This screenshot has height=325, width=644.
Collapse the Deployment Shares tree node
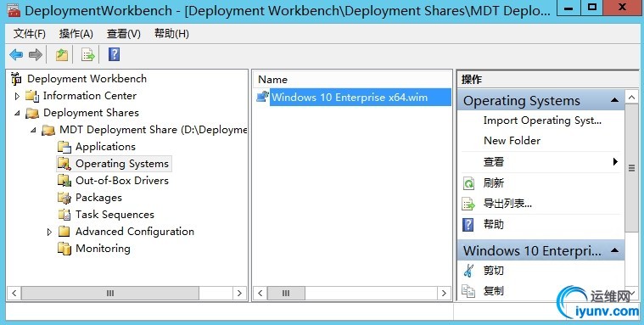pos(17,113)
